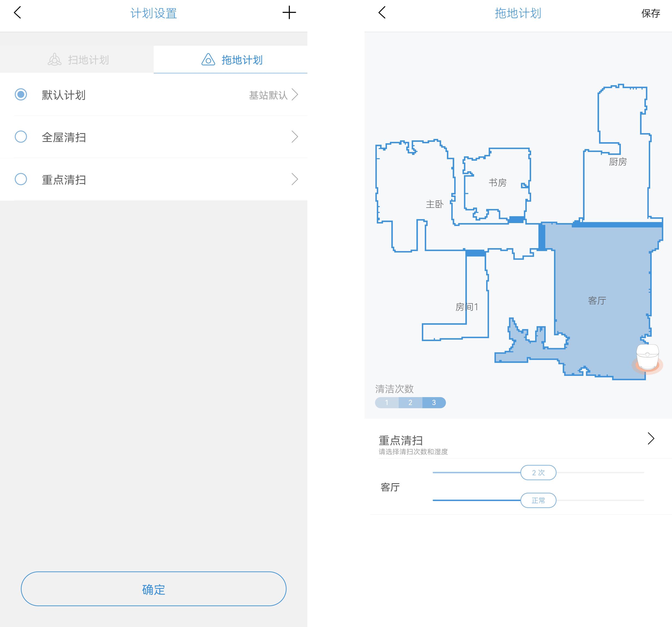Screen dimensions: 672x627
Task: Click the back arrow on the 计划设置 screen
Action: pyautogui.click(x=17, y=13)
